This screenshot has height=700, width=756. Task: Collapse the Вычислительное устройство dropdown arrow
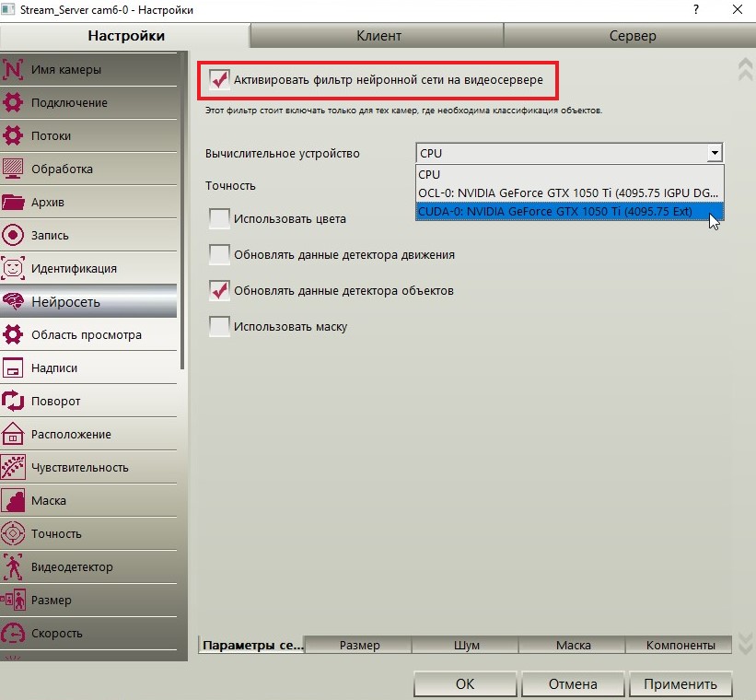tap(715, 153)
